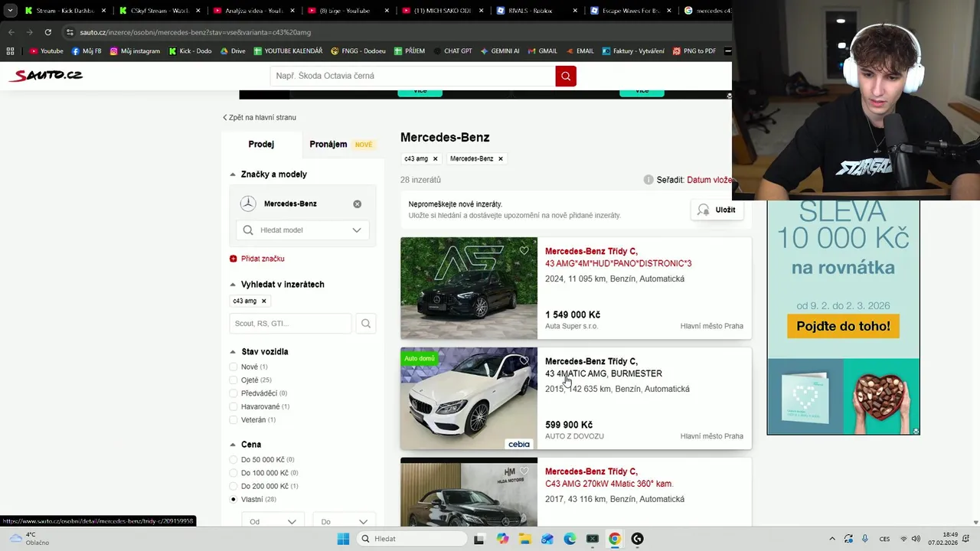Remove the 'Mercedes-Benz' tag above results
The width and height of the screenshot is (980, 551).
tap(501, 159)
